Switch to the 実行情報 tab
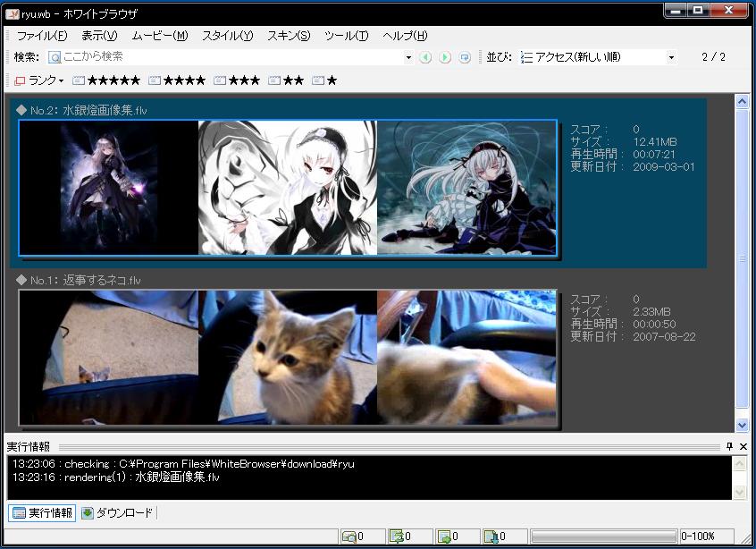The width and height of the screenshot is (756, 549). [x=42, y=513]
